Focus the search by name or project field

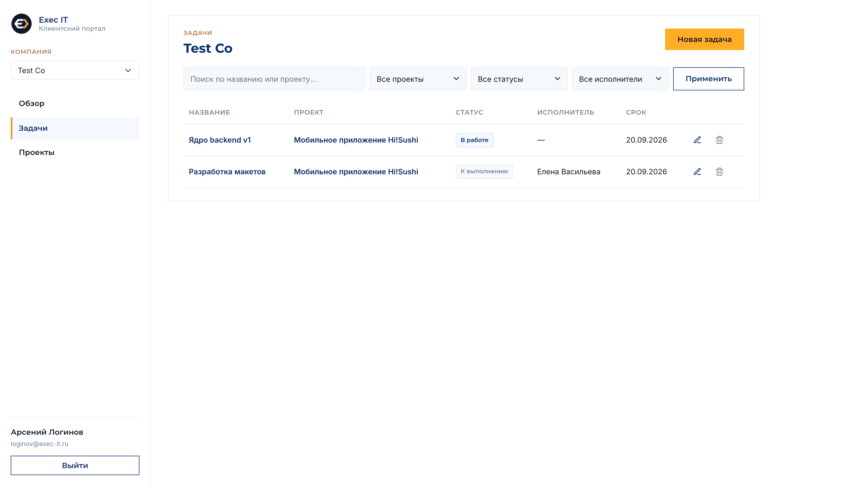274,79
